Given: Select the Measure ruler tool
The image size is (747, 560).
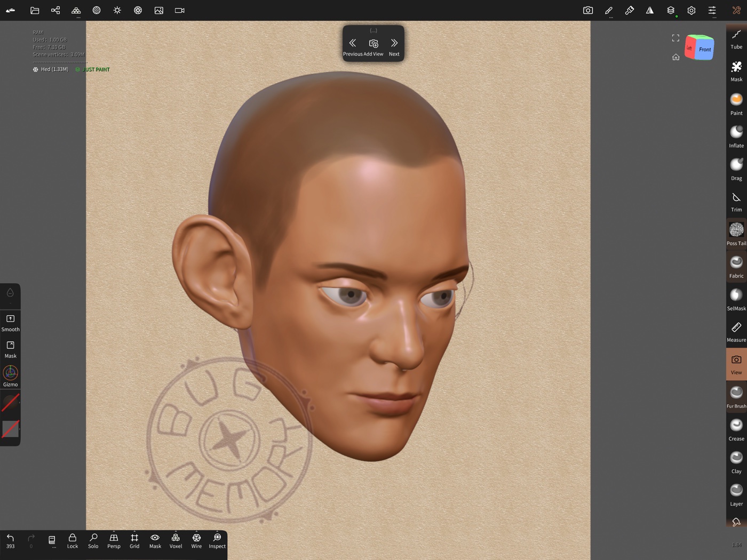Looking at the screenshot, I should point(736,332).
